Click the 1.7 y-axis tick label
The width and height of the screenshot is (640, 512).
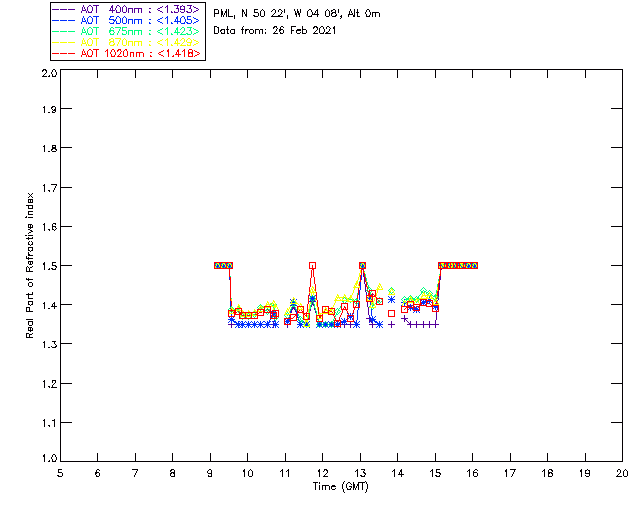click(x=49, y=188)
